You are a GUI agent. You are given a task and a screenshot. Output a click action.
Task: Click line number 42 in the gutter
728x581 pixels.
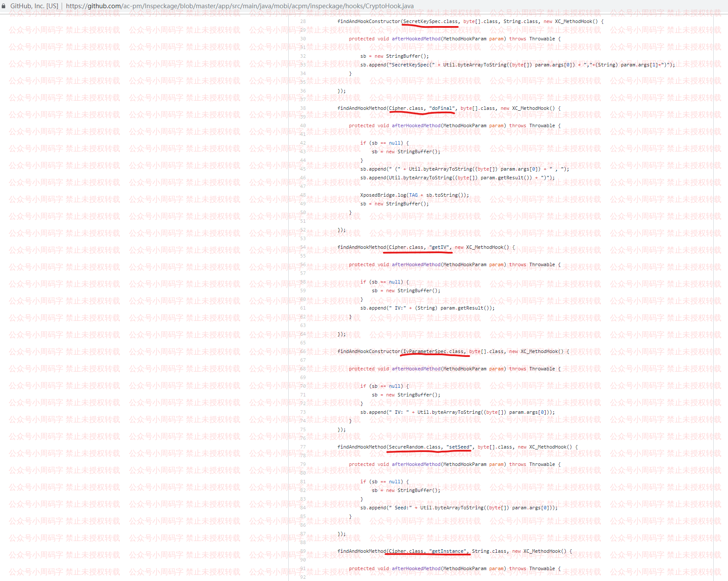[303, 143]
